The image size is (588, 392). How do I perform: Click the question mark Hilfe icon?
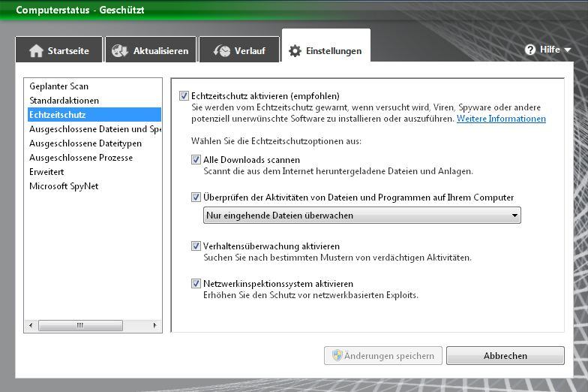(529, 50)
